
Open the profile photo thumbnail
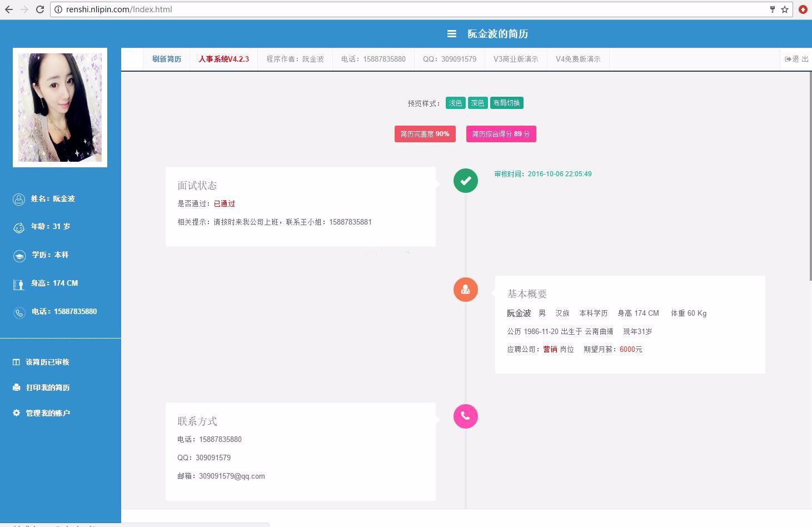60,107
